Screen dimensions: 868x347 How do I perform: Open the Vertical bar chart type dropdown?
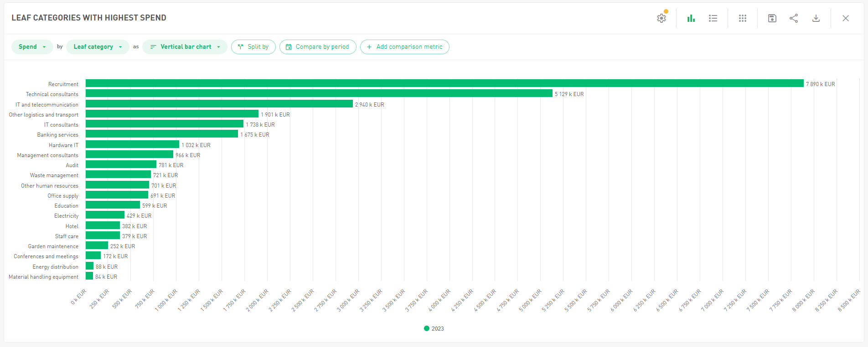coord(185,47)
